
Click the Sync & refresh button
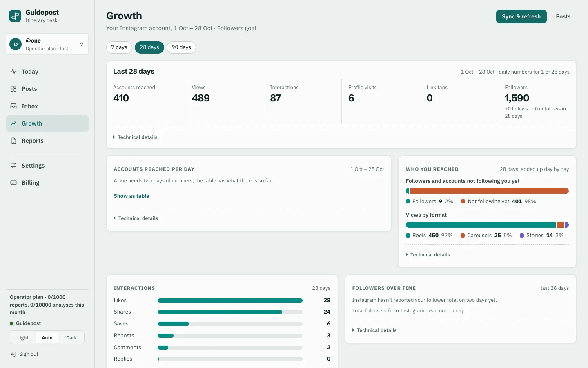(x=521, y=16)
